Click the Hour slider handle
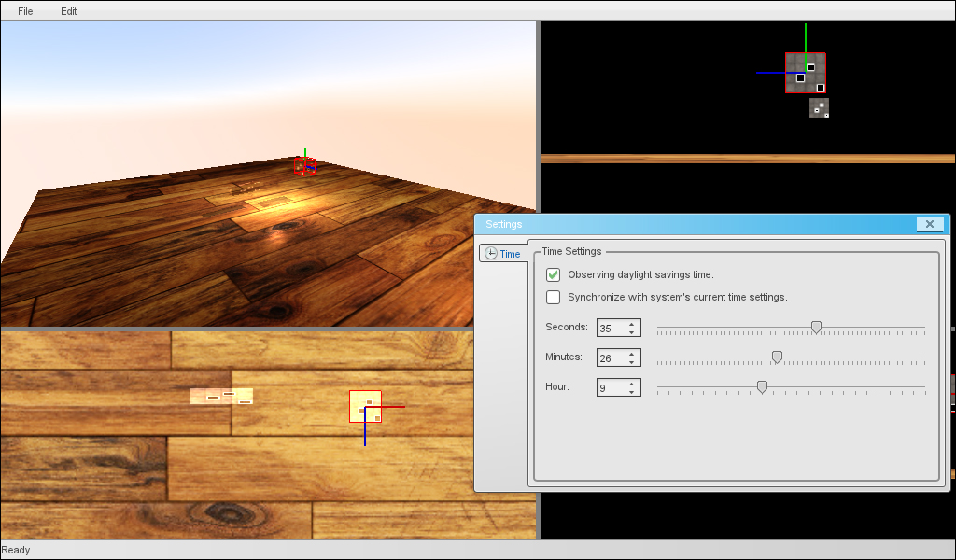Screen dimensions: 956x560 (762, 386)
